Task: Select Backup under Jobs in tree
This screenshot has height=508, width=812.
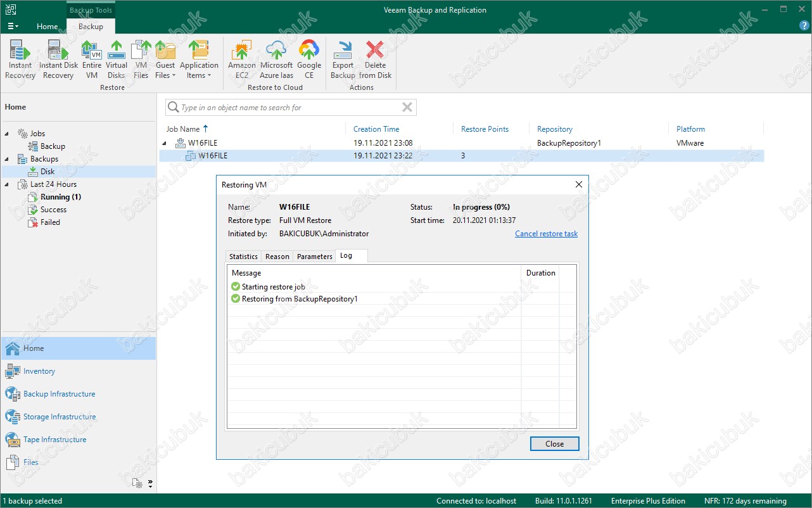Action: [53, 146]
